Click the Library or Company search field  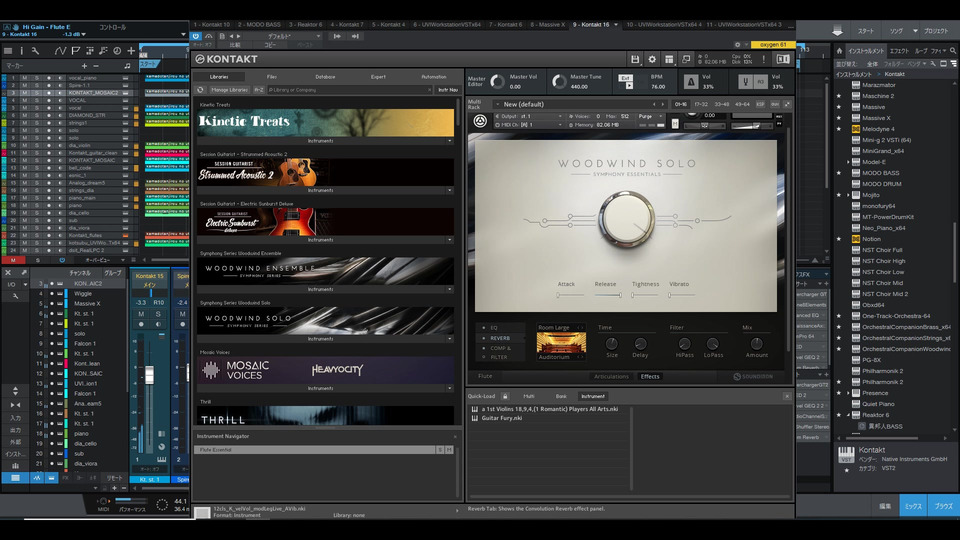point(349,89)
